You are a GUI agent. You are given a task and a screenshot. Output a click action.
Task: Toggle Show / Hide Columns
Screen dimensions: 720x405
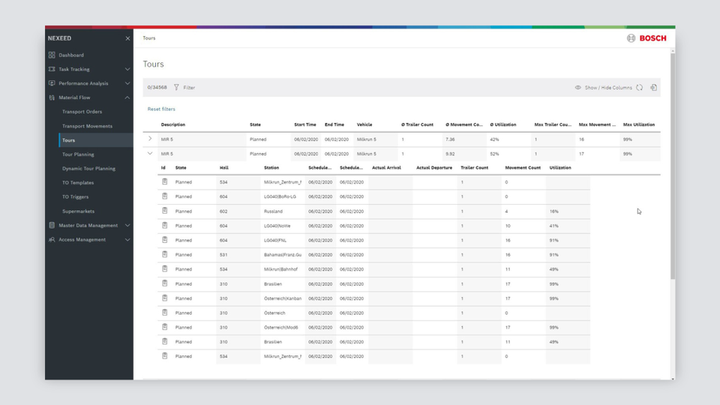pos(604,88)
